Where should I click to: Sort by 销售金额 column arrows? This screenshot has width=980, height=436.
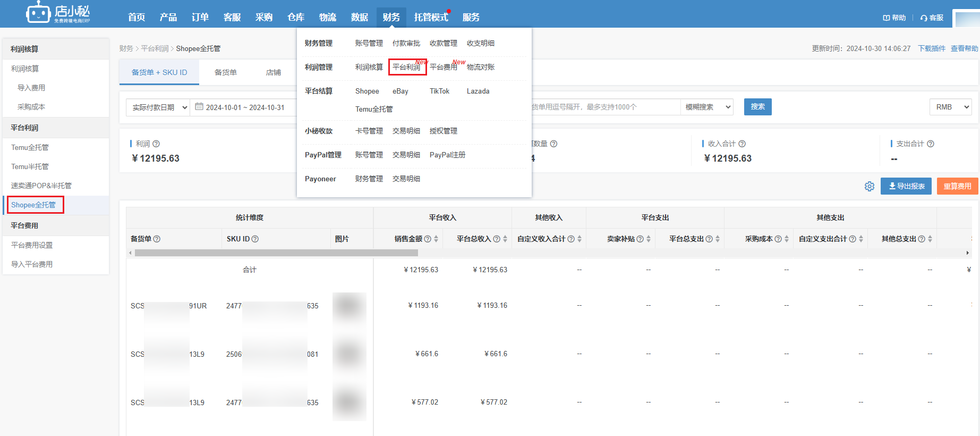[436, 239]
